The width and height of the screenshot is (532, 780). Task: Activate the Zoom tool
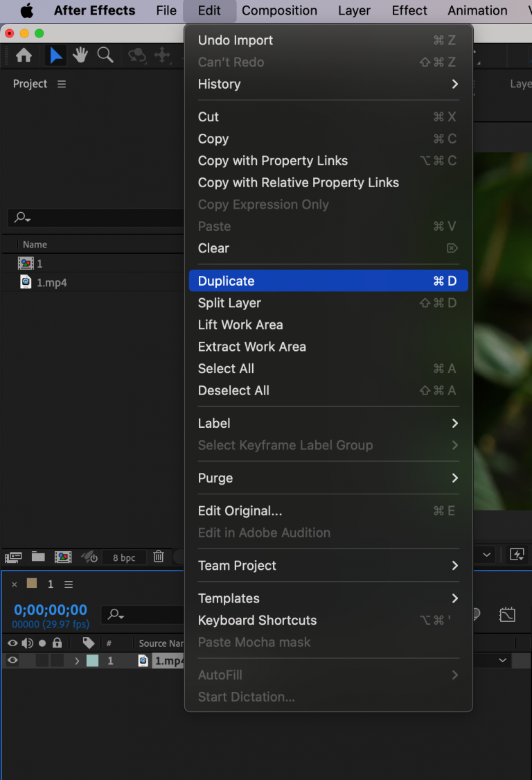(105, 55)
